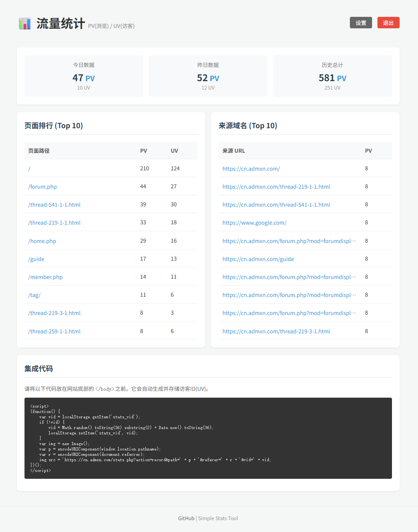Open the https://www.google.com/ referrer link
This screenshot has width=418, height=532.
click(255, 222)
